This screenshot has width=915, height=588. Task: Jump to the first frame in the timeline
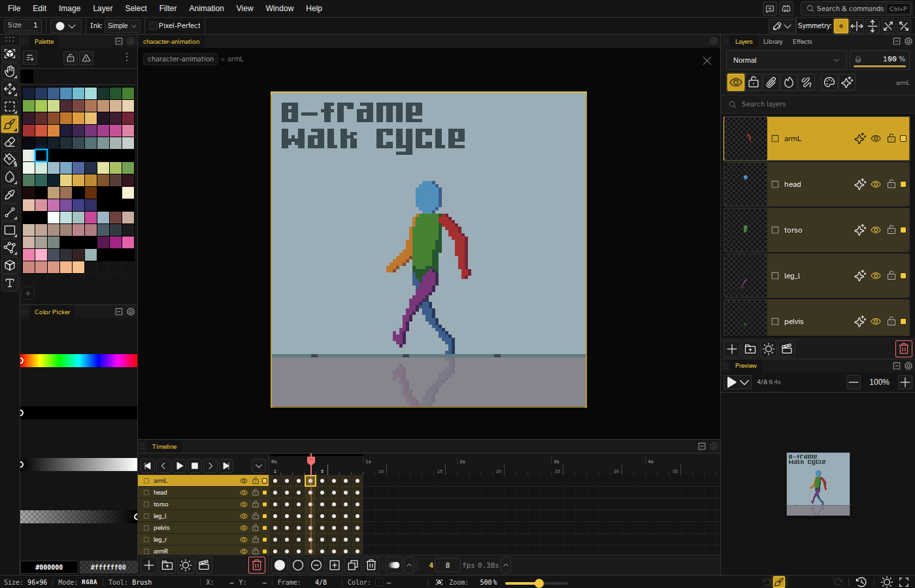tap(148, 466)
